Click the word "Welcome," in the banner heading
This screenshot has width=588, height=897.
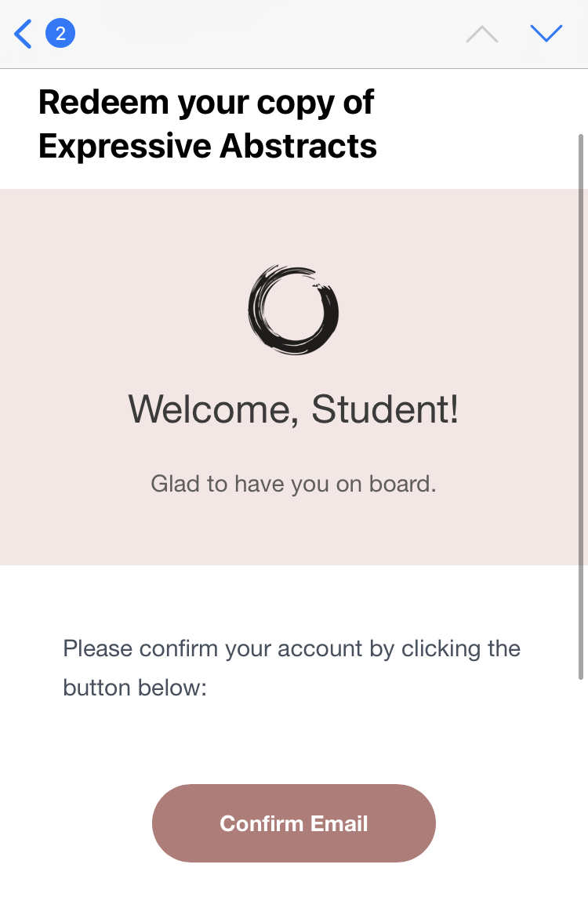point(212,409)
